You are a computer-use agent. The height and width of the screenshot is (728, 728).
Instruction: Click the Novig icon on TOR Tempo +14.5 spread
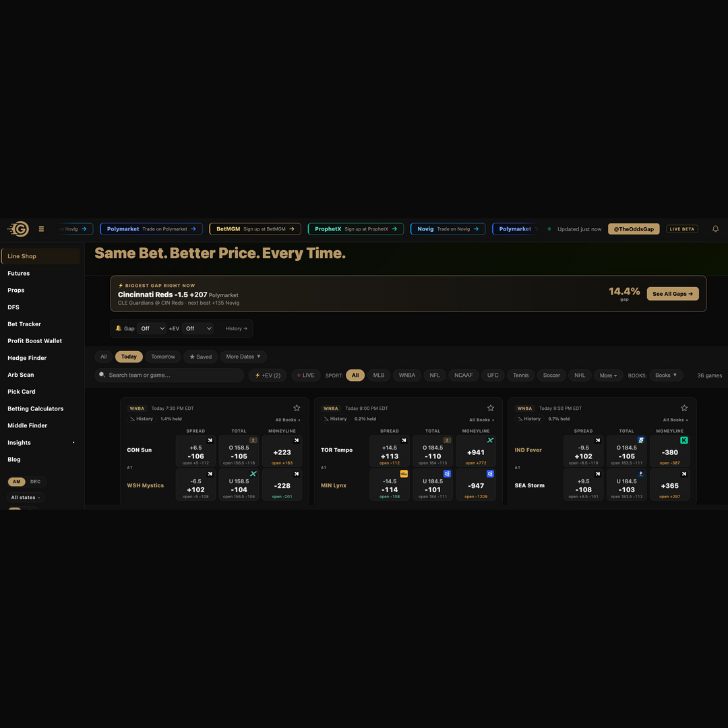[404, 440]
